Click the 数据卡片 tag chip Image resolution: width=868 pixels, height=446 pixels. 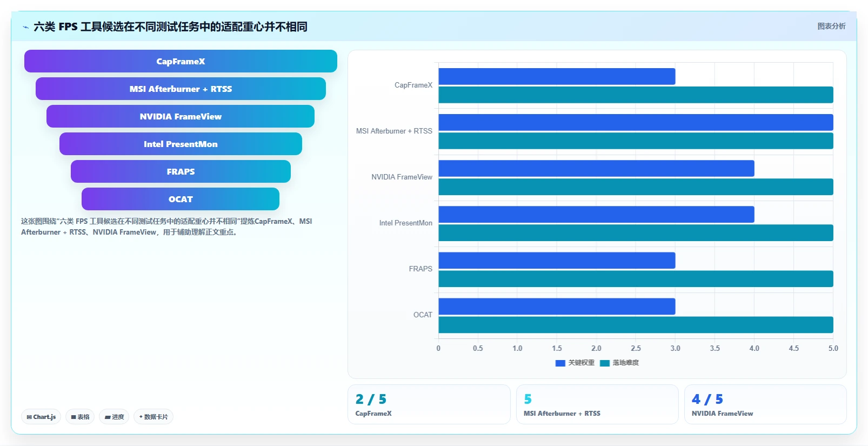click(153, 417)
